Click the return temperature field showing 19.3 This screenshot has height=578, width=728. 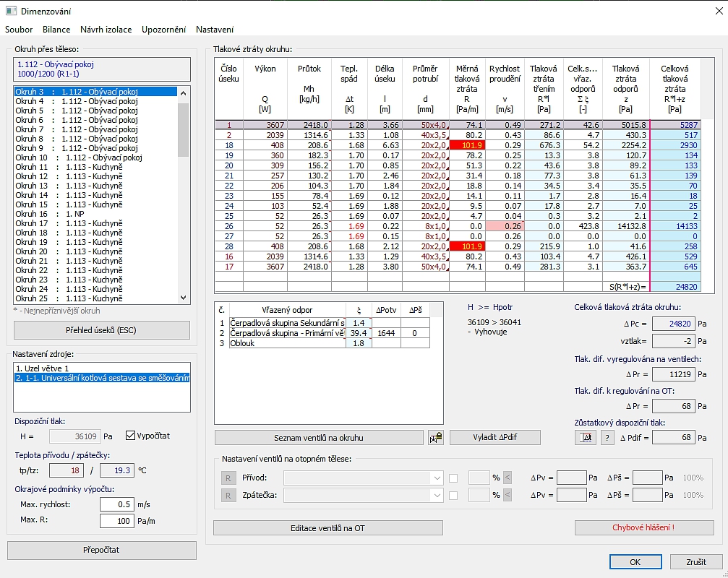coord(117,470)
